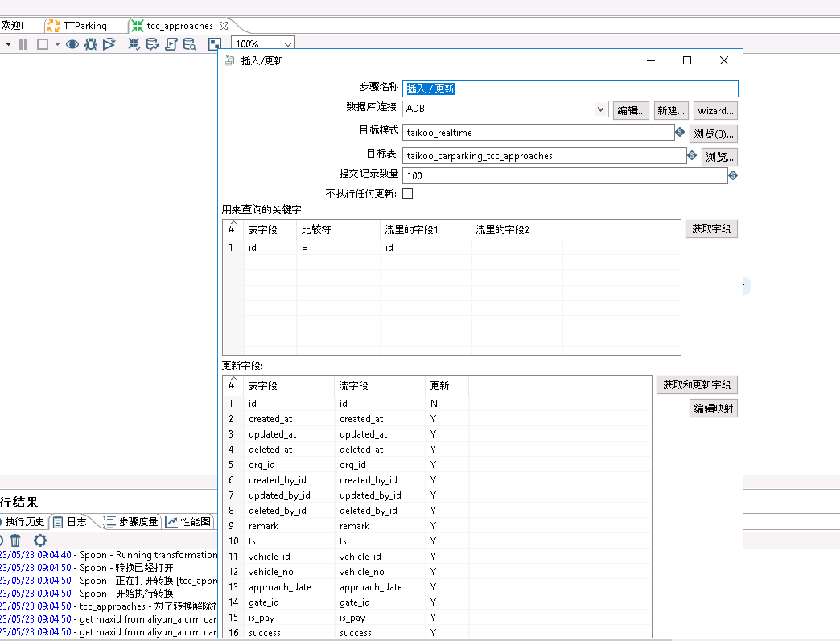The image size is (840, 641).
Task: Click the variable icon next to 提交记录数量
Action: pyautogui.click(x=733, y=175)
